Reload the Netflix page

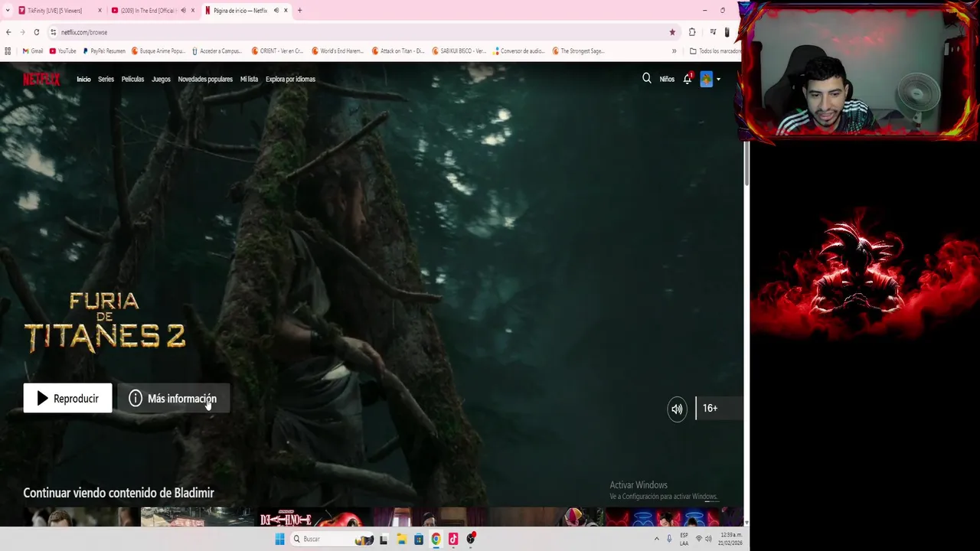(x=36, y=32)
